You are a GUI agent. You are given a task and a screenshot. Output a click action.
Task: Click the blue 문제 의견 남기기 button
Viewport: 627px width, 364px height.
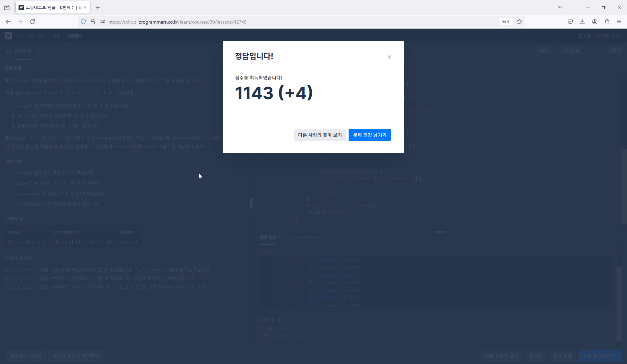(x=370, y=135)
